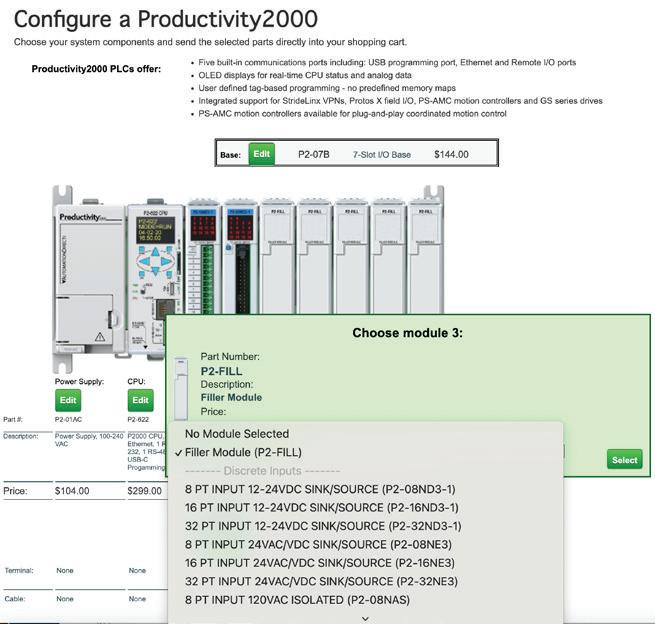Click the P2-FILL part number in panel
The height and width of the screenshot is (624, 655).
click(x=221, y=371)
